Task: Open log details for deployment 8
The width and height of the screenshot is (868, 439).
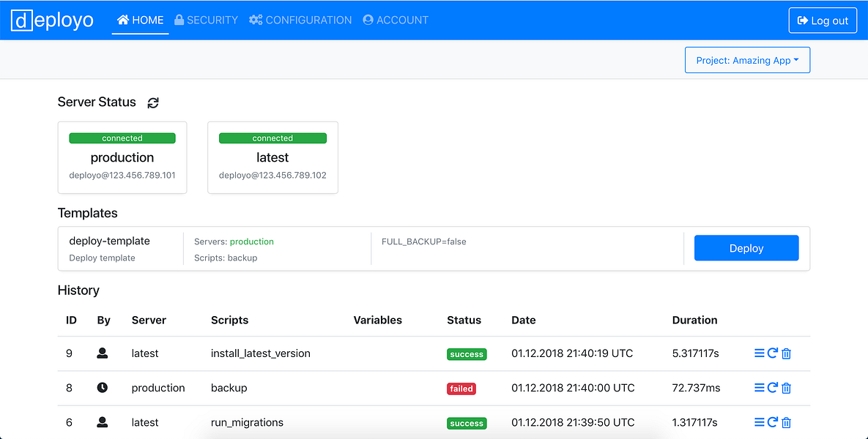Action: coord(760,388)
